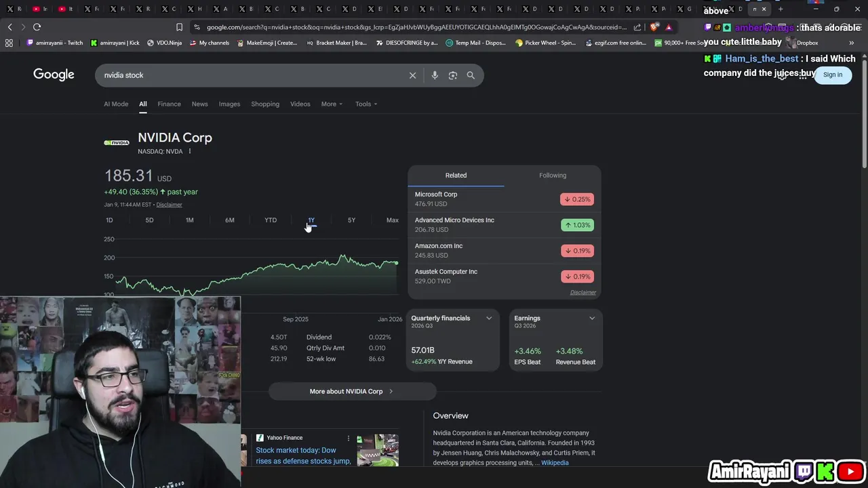Open Asustek Computer Inc stock row

504,277
